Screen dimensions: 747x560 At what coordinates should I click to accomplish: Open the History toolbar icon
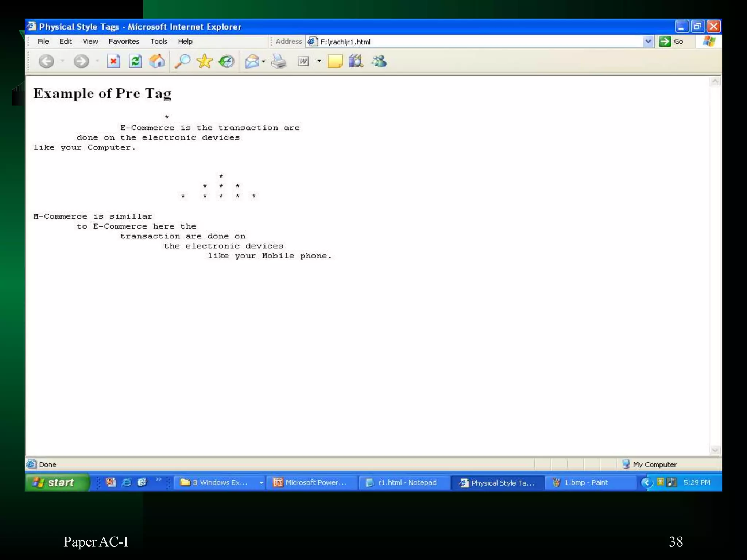coord(227,61)
